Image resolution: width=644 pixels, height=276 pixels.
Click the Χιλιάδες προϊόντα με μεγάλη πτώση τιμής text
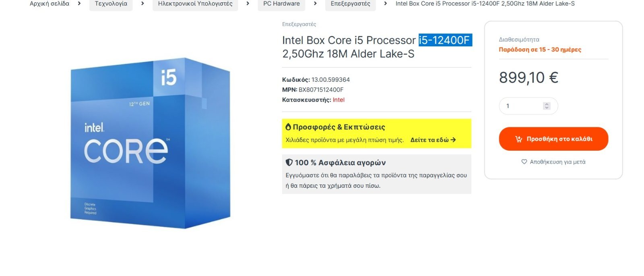(345, 140)
